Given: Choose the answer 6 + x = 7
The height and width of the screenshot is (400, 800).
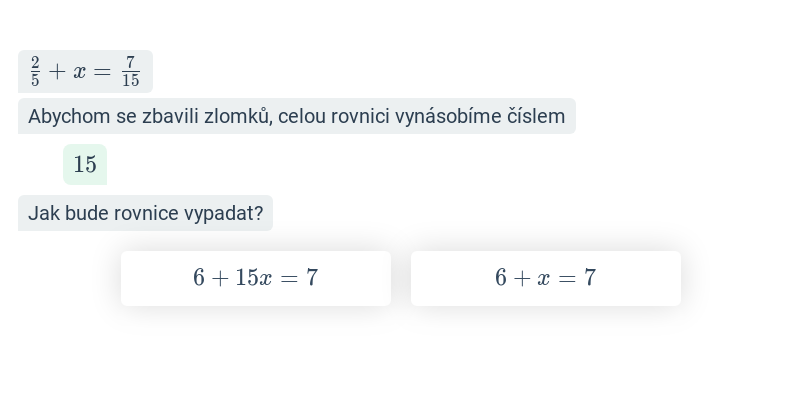Looking at the screenshot, I should point(545,278).
